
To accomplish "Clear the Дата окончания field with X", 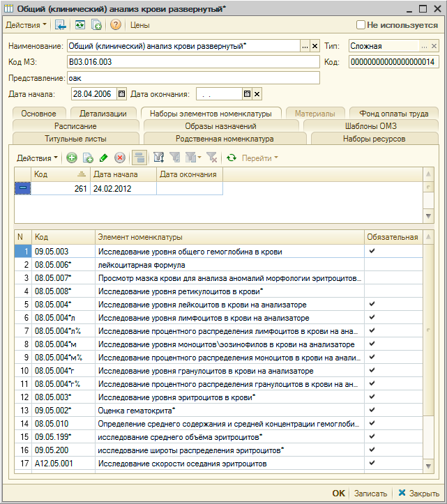I will pyautogui.click(x=257, y=94).
